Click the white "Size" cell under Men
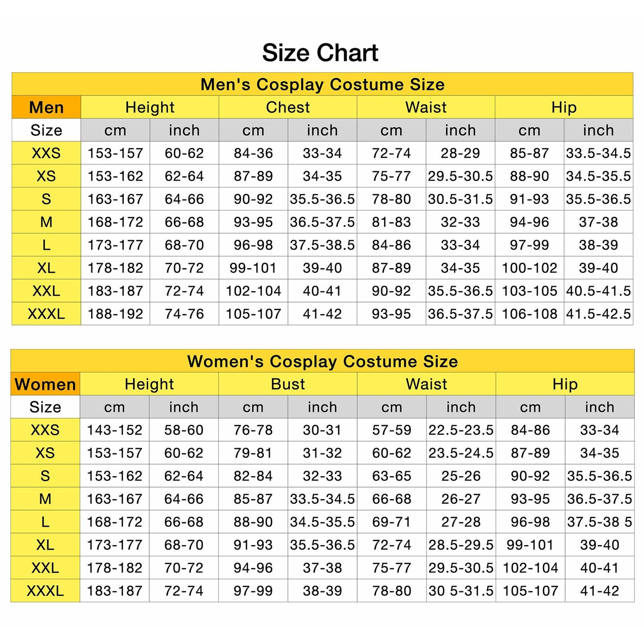644x644 pixels. tap(46, 130)
